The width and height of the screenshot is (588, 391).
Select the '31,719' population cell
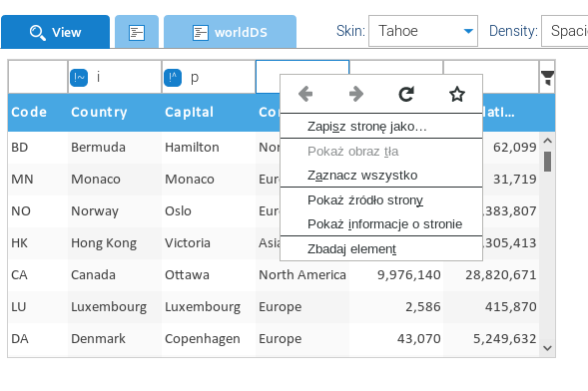[x=511, y=179]
